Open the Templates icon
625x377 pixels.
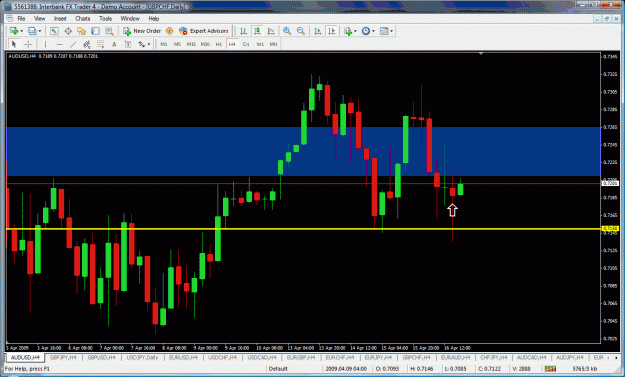(384, 31)
